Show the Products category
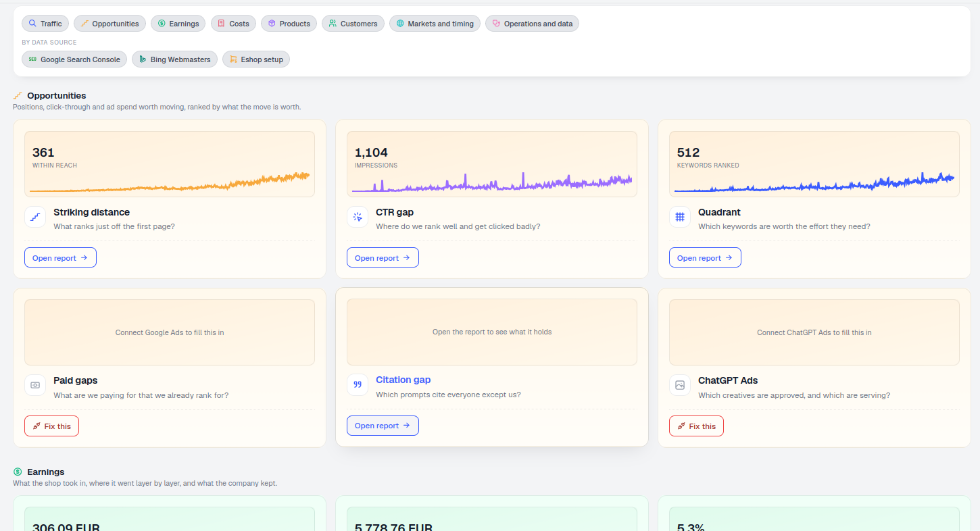 [289, 24]
